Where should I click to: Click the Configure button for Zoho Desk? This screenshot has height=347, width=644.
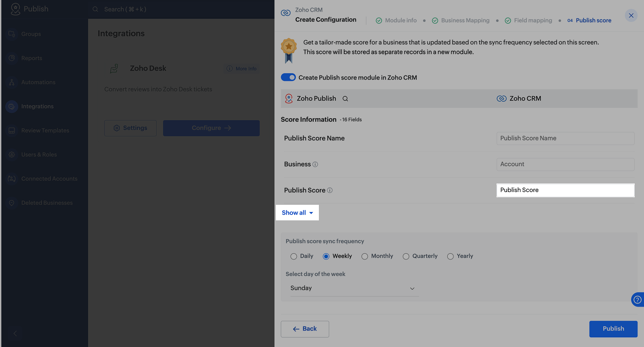pyautogui.click(x=211, y=128)
